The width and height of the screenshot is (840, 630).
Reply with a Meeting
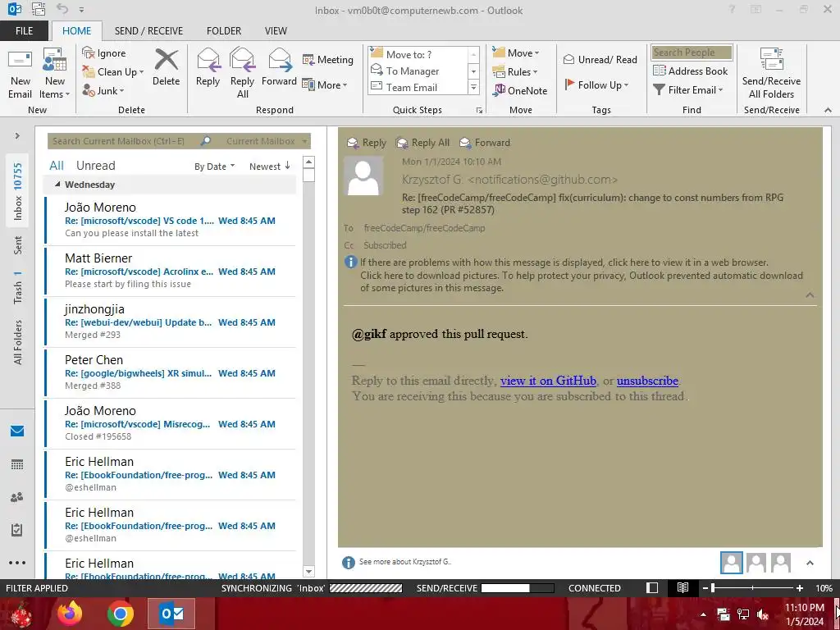tap(328, 59)
